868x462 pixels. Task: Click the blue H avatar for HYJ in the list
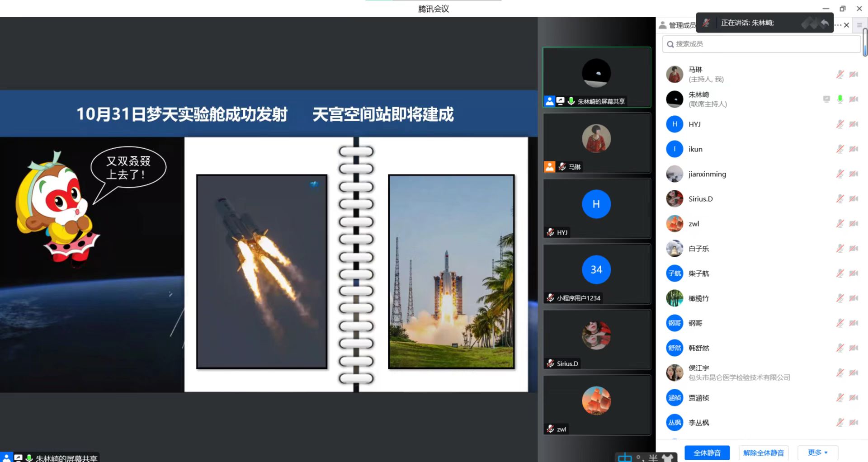pyautogui.click(x=675, y=124)
